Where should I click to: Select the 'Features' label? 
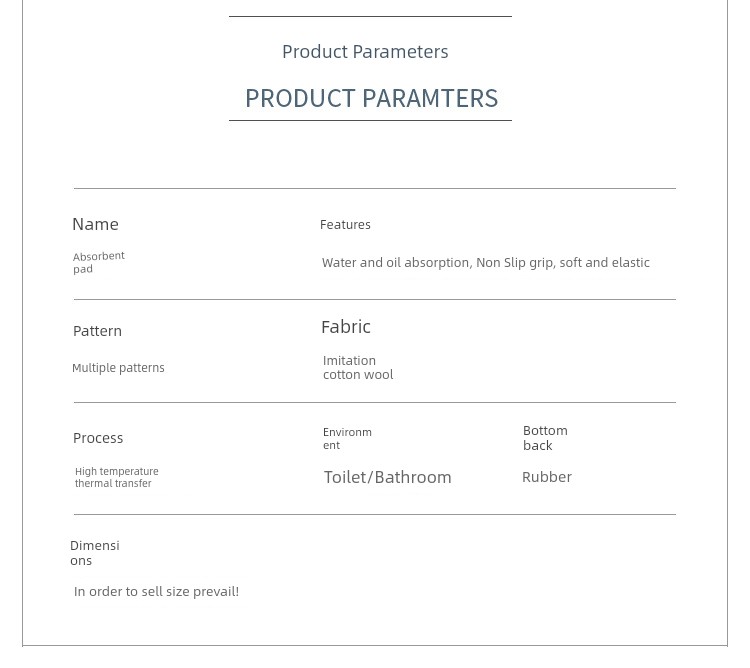coord(345,225)
